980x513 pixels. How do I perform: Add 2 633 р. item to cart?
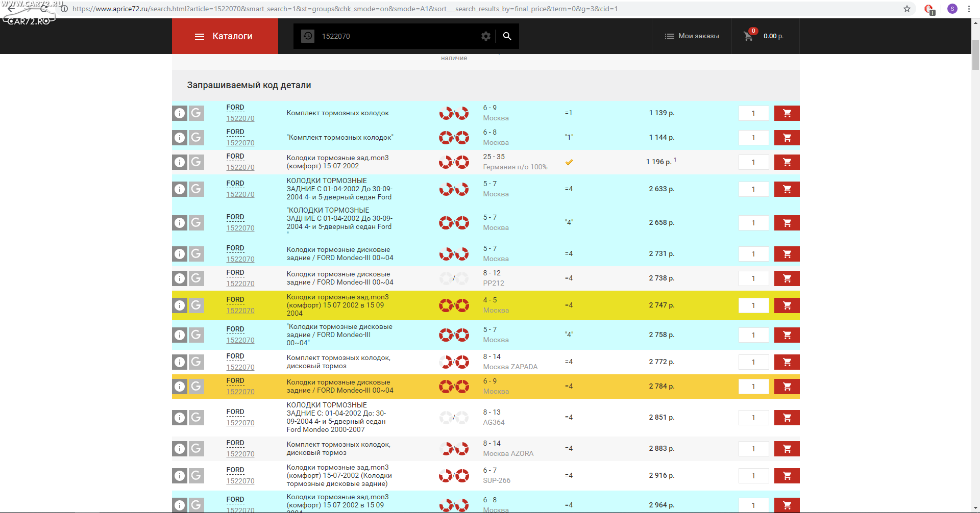click(787, 189)
